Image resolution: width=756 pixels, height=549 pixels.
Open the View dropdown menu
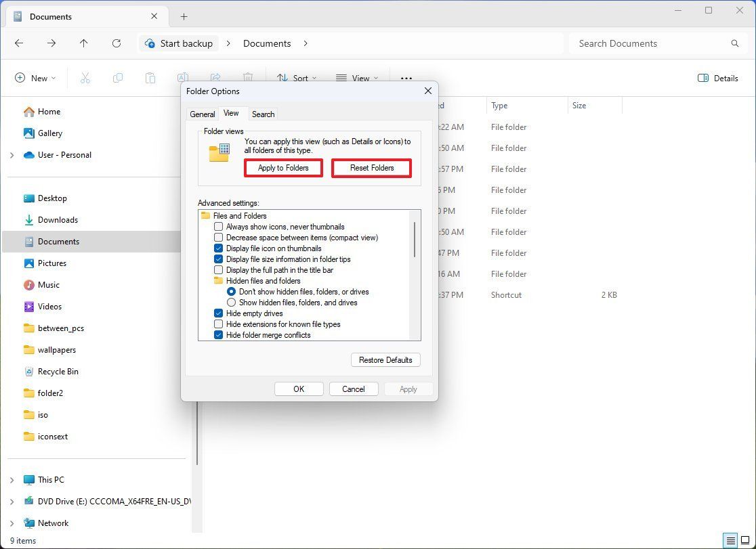[357, 78]
